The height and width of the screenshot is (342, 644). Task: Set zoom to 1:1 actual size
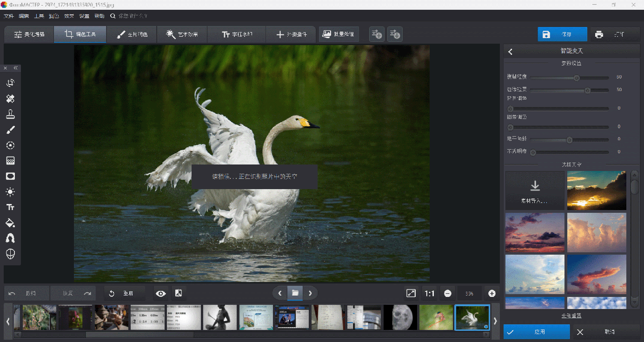(x=429, y=293)
